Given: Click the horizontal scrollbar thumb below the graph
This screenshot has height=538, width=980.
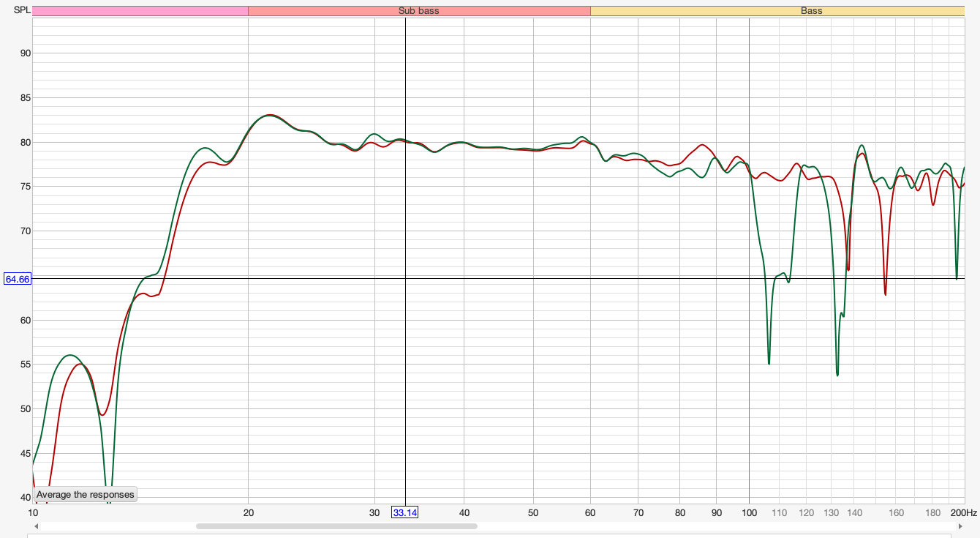Looking at the screenshot, I should [x=336, y=526].
